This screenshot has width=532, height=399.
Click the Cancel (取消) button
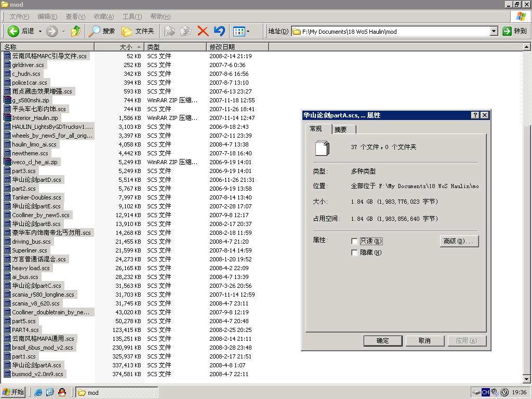(x=424, y=341)
